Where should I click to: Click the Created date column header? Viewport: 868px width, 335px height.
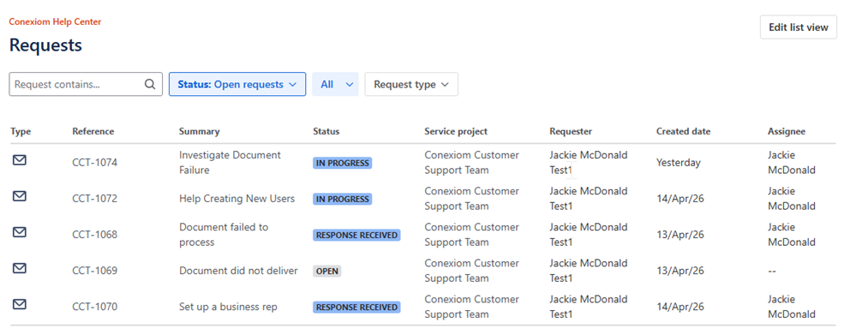[683, 131]
